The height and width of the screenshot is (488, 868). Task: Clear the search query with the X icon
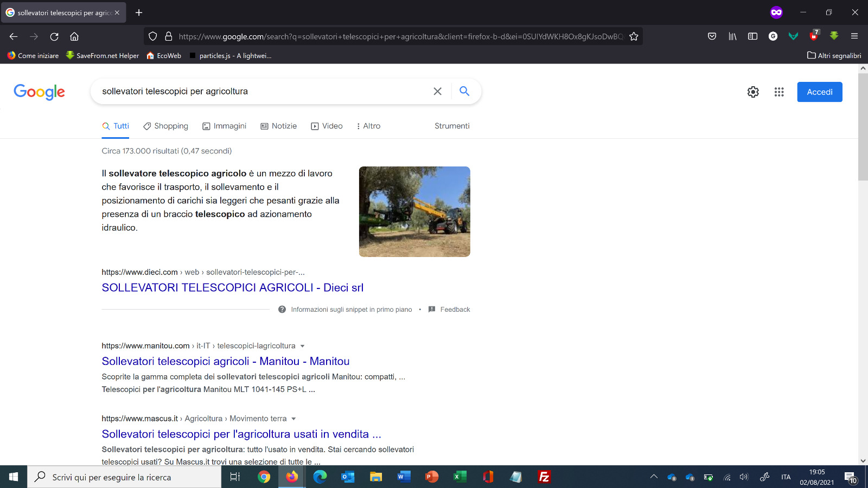(438, 91)
